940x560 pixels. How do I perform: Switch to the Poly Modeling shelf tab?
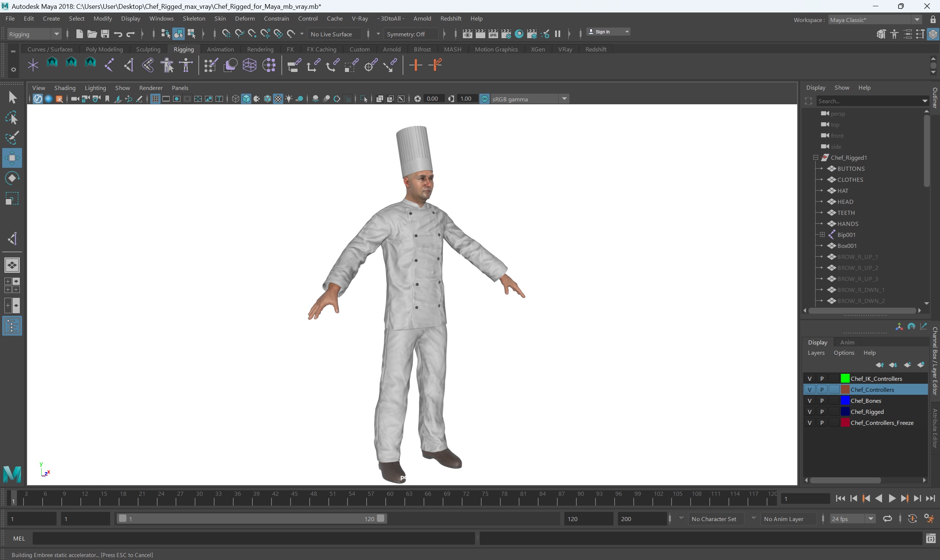pyautogui.click(x=104, y=50)
